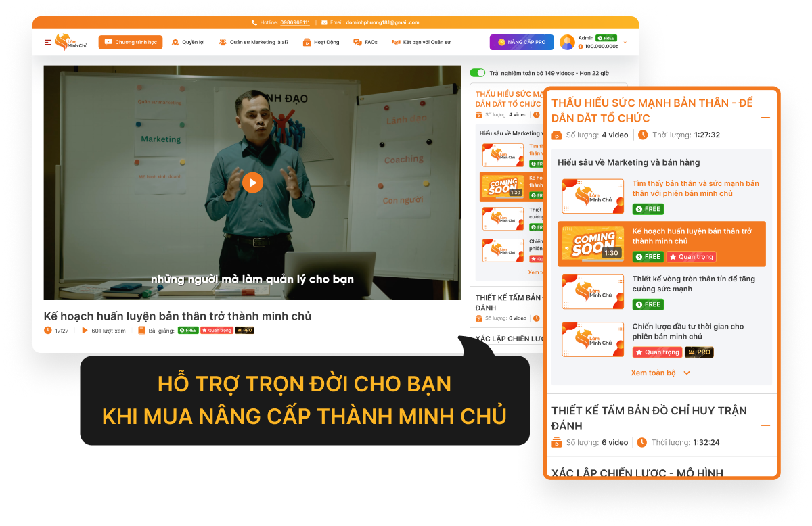This screenshot has width=812, height=526.
Task: Click the Hiểu sâu về Marketing và bán hàng heading
Action: pyautogui.click(x=629, y=162)
